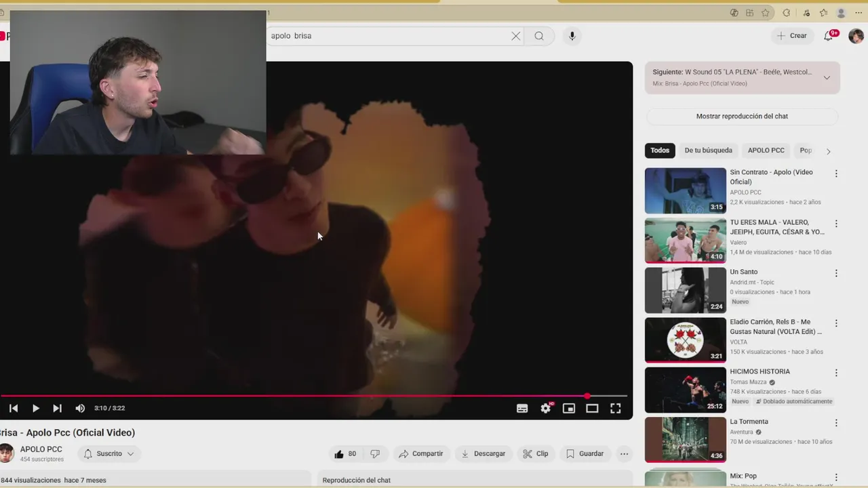Screen dimensions: 868x488
Task: Open player settings gear
Action: point(546,408)
